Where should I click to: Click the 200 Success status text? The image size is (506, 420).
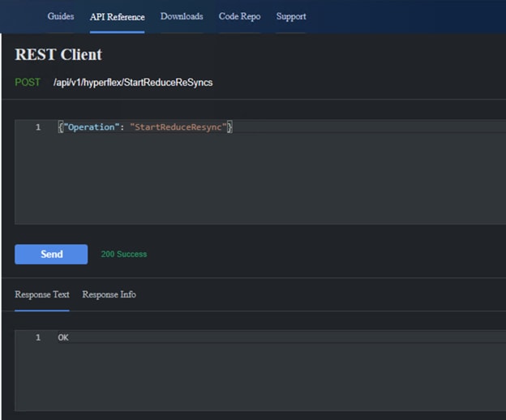pyautogui.click(x=124, y=255)
